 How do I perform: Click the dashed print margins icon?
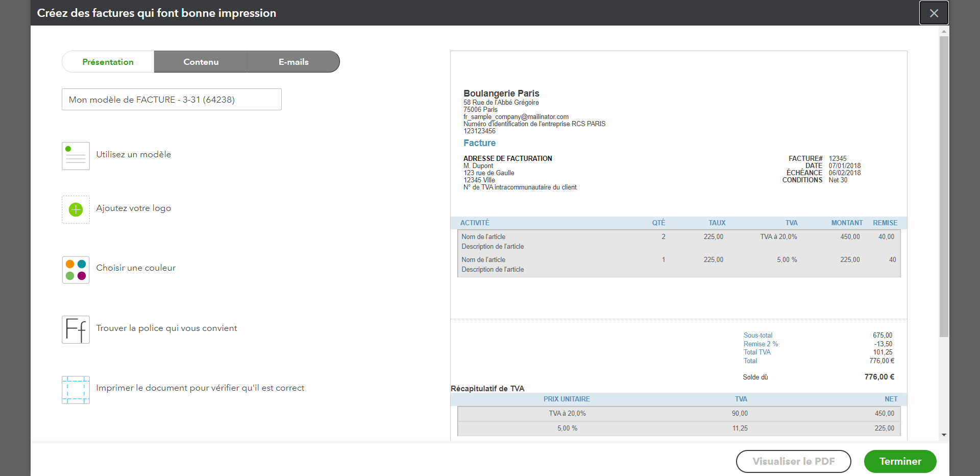coord(76,390)
